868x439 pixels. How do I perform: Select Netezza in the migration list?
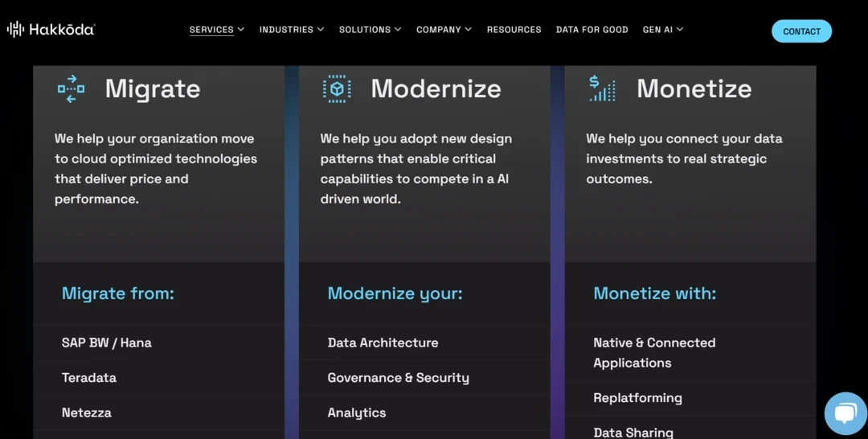[x=87, y=412]
